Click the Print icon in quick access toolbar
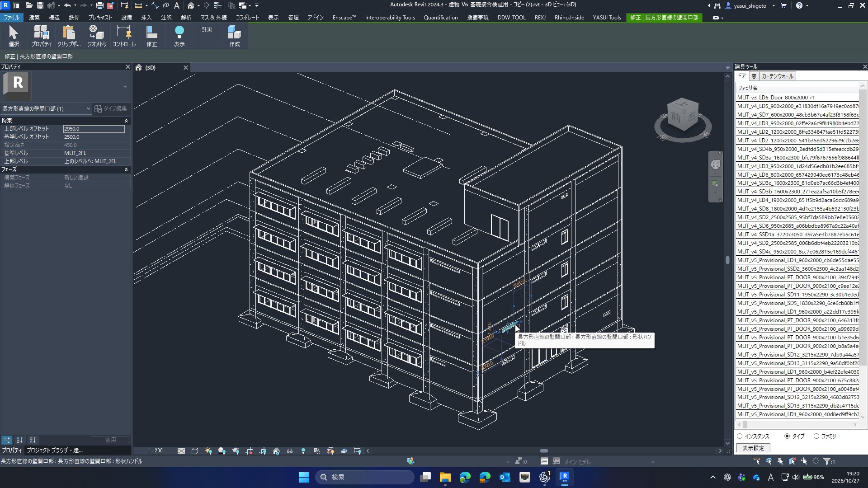 99,5
